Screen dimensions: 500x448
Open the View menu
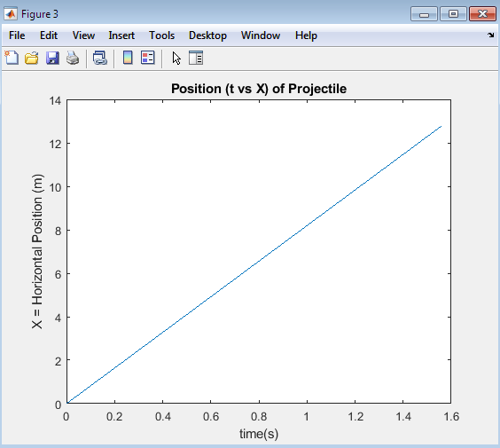point(83,35)
